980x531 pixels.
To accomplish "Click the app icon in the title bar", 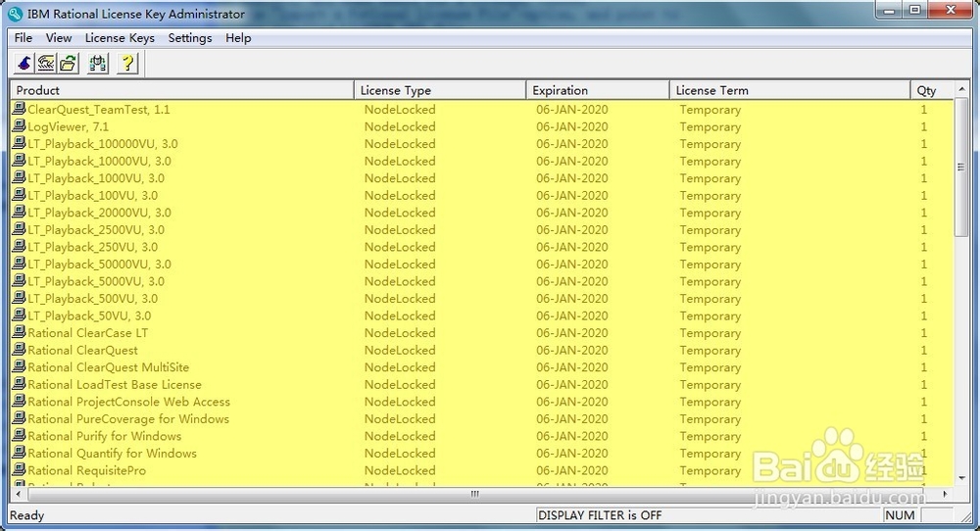I will [15, 13].
